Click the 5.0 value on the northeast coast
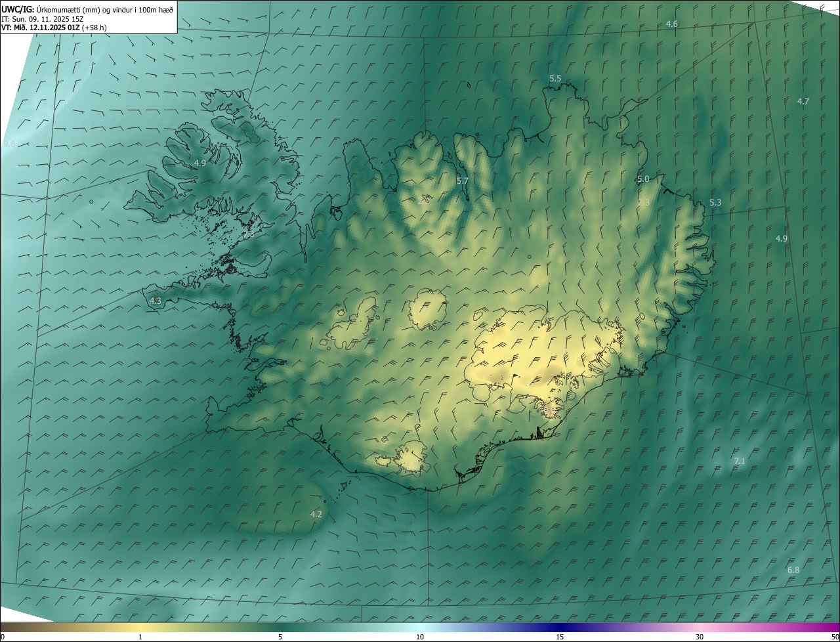 643,179
